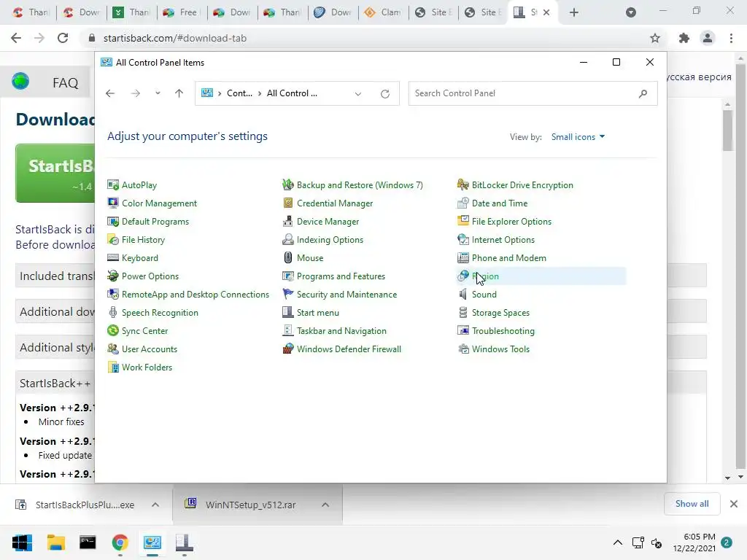Image resolution: width=747 pixels, height=560 pixels.
Task: Open the Date and Time icon
Action: pos(463,203)
